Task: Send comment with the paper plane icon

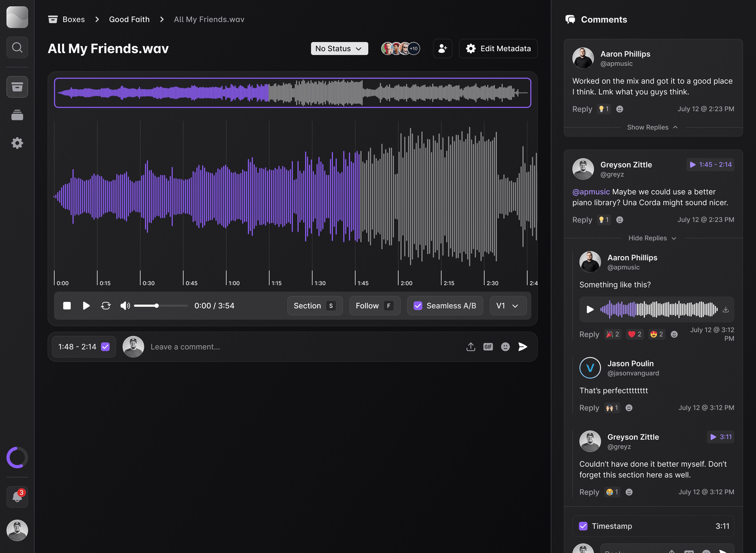Action: click(523, 347)
